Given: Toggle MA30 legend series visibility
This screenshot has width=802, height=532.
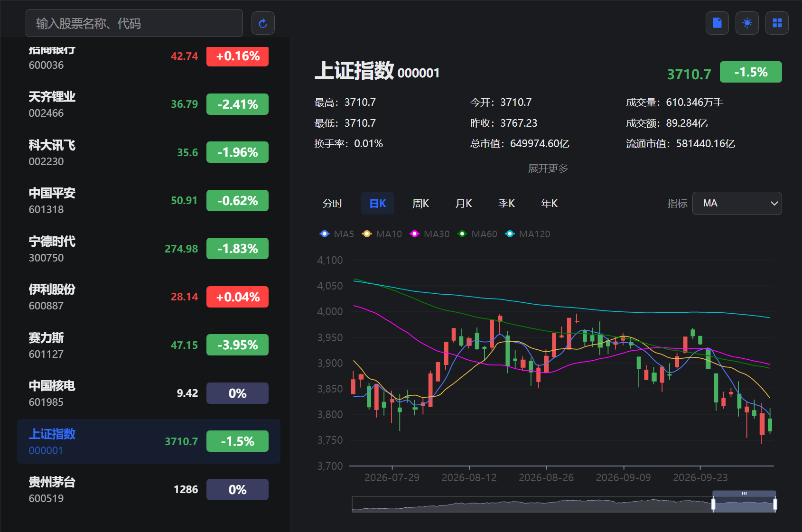Looking at the screenshot, I should coord(429,234).
